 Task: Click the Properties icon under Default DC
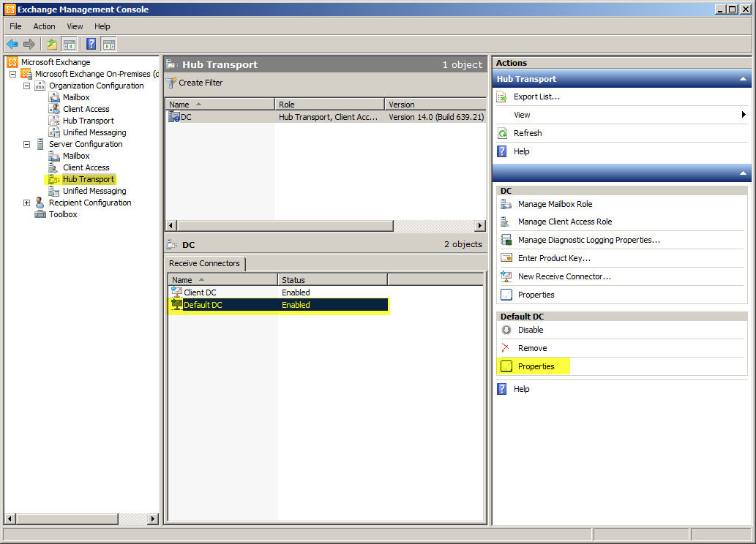click(506, 366)
